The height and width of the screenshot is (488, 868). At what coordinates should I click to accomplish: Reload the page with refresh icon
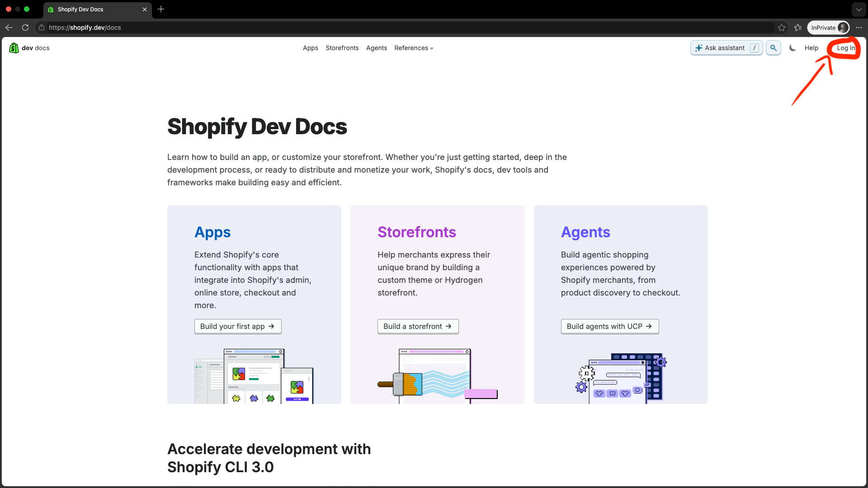pos(25,28)
